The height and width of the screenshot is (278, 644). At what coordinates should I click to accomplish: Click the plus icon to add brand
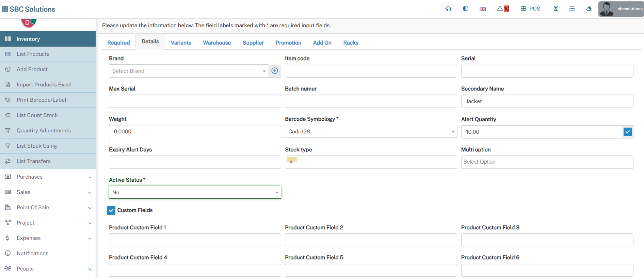click(x=274, y=71)
